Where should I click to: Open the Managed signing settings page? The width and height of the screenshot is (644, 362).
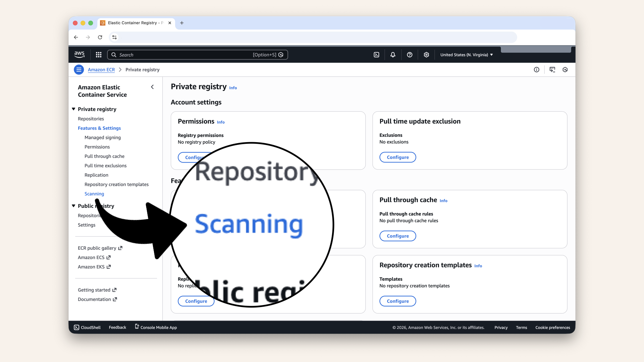pyautogui.click(x=103, y=137)
